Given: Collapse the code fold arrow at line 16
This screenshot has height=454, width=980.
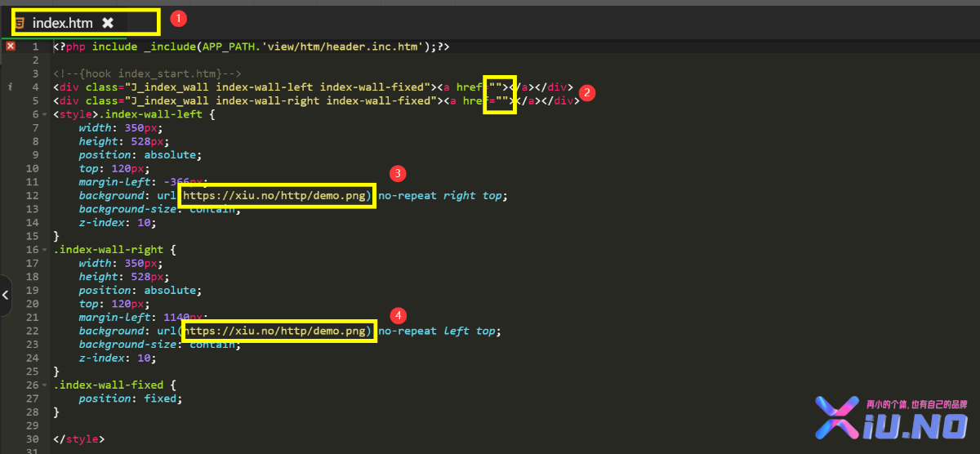Looking at the screenshot, I should pyautogui.click(x=45, y=250).
